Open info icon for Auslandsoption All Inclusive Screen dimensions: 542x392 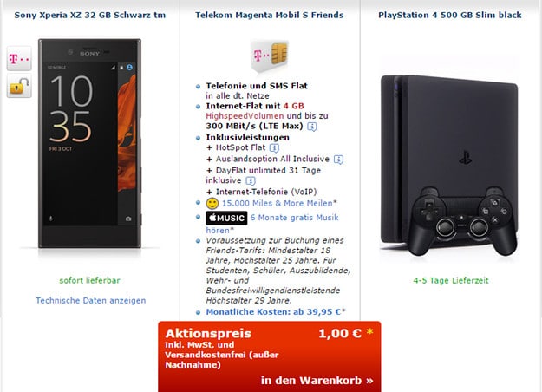[338, 160]
